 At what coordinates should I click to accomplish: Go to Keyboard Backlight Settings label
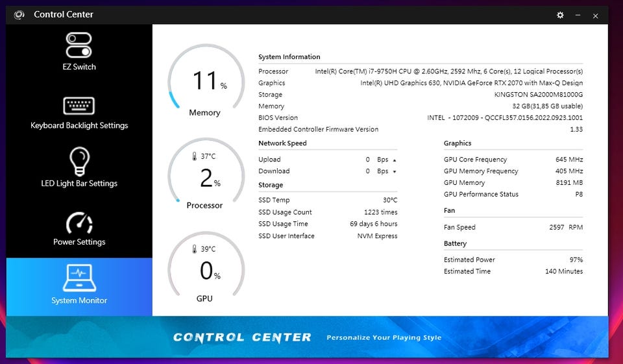[79, 125]
